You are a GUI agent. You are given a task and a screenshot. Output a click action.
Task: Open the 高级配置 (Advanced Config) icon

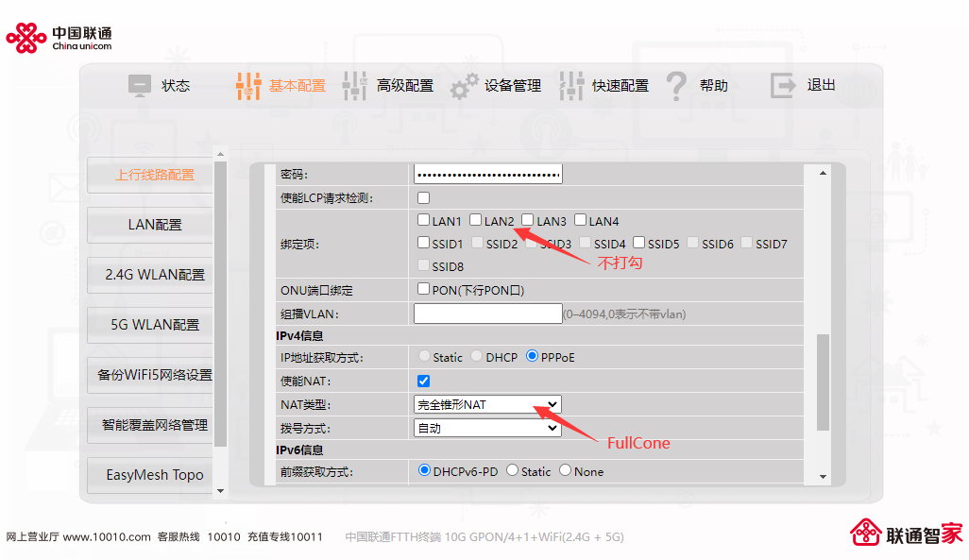tap(355, 85)
